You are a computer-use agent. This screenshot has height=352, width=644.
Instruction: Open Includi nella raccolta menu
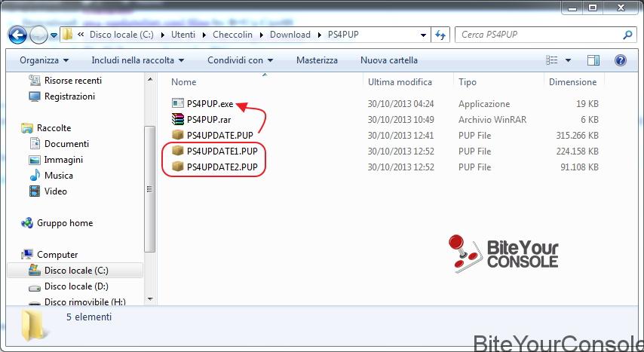point(137,60)
